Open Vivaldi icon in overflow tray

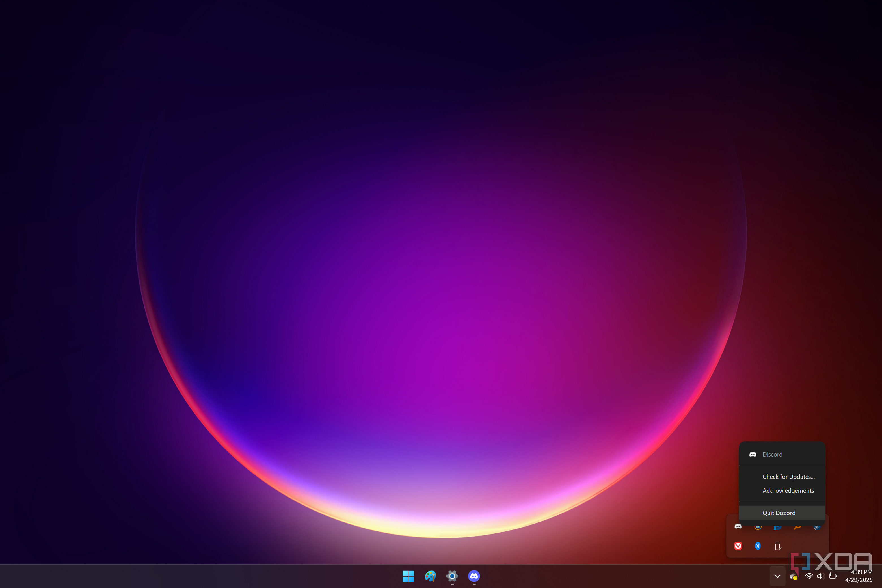738,546
